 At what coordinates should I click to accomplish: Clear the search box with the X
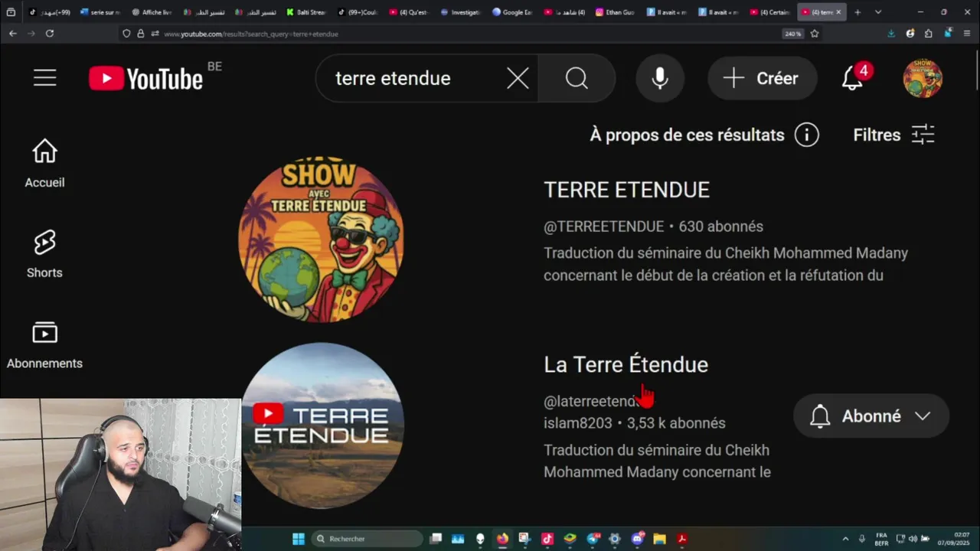[x=518, y=78]
